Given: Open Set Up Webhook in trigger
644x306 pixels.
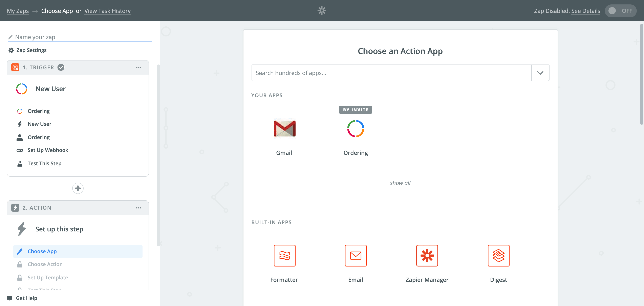Looking at the screenshot, I should 48,150.
